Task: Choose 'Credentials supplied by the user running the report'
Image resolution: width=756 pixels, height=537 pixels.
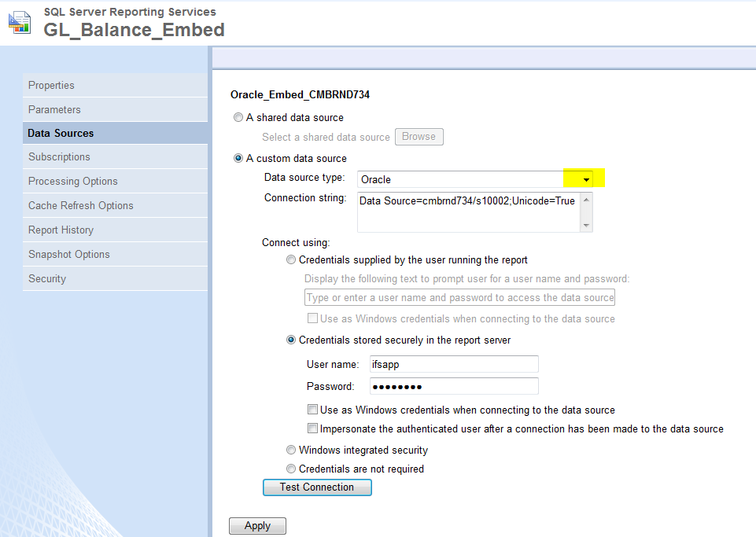Action: 291,259
